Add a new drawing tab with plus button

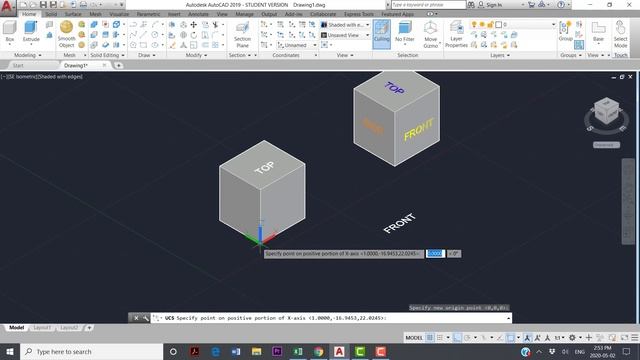tap(118, 65)
